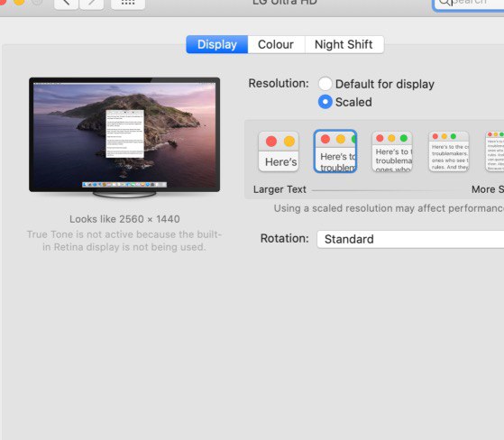The width and height of the screenshot is (504, 440).
Task: Go forward with the right arrow button
Action: point(92,4)
